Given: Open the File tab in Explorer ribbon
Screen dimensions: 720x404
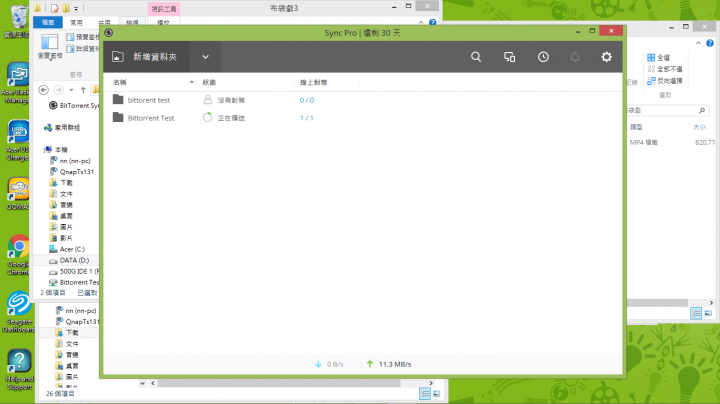Looking at the screenshot, I should pyautogui.click(x=48, y=22).
